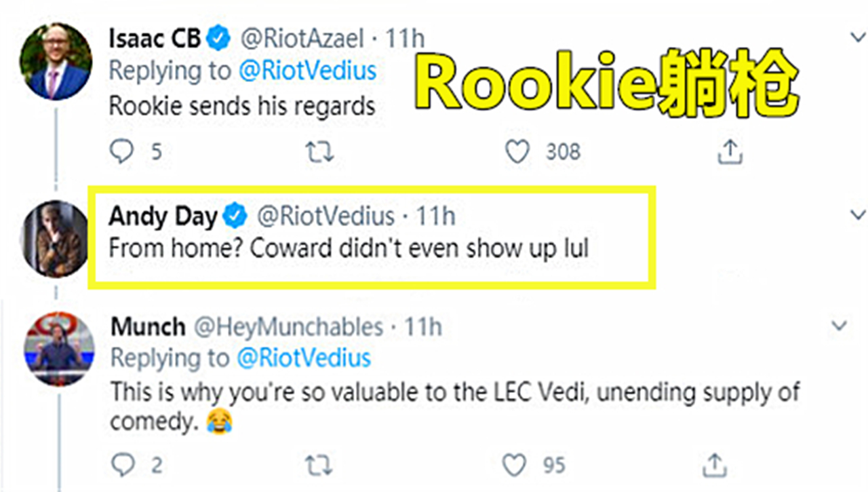
Task: Retweet Munch's comedy tweet
Action: pyautogui.click(x=319, y=466)
